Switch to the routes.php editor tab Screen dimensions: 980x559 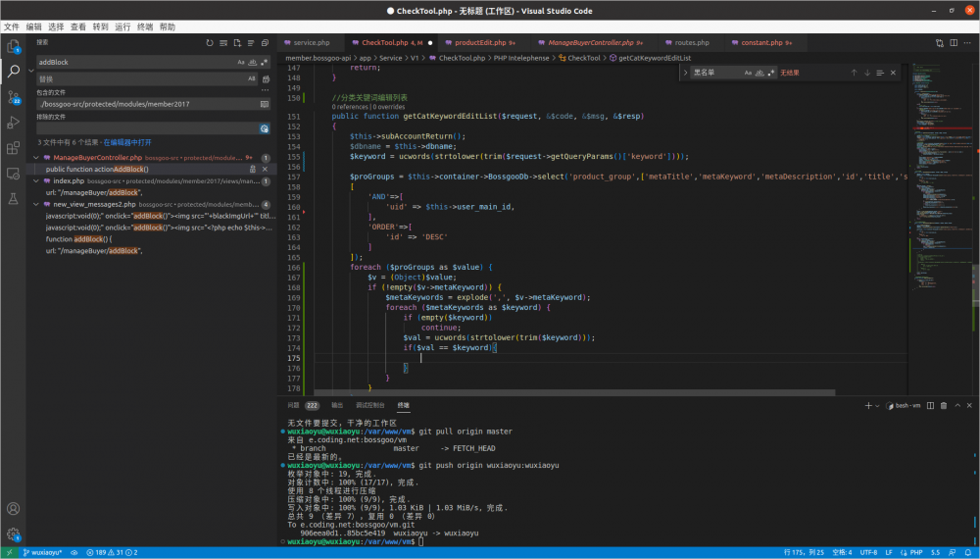coord(691,43)
